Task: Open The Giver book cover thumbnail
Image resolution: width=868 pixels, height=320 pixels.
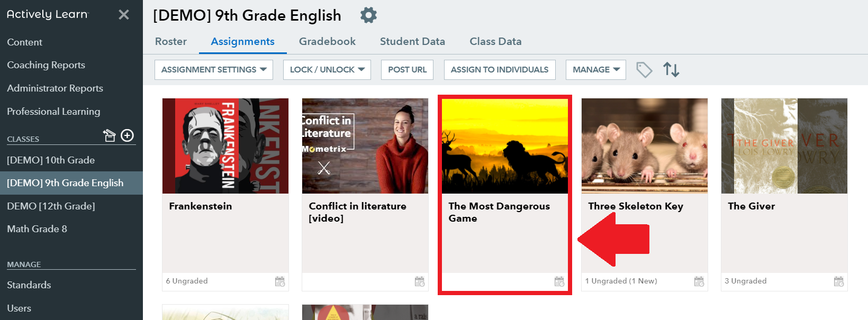Action: [784, 146]
